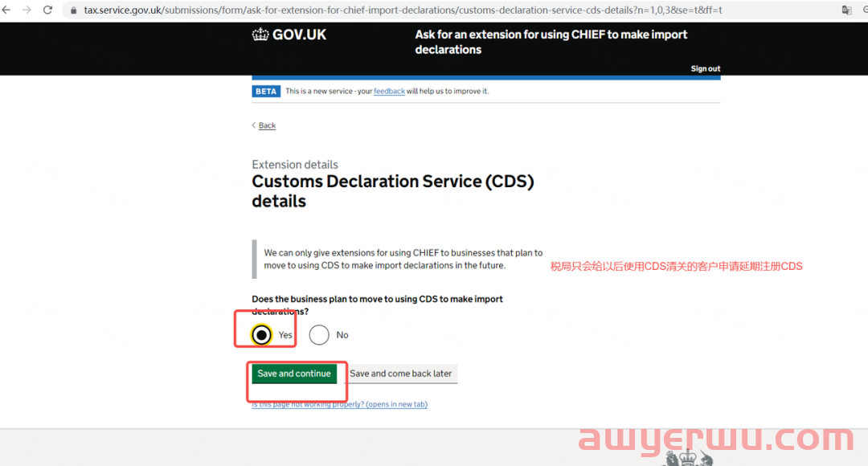
Task: Click the 'Extension details' caption text
Action: tap(295, 165)
